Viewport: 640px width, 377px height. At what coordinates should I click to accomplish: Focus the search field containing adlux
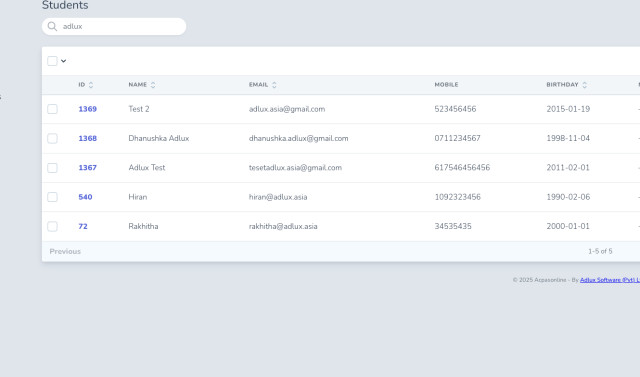[114, 27]
